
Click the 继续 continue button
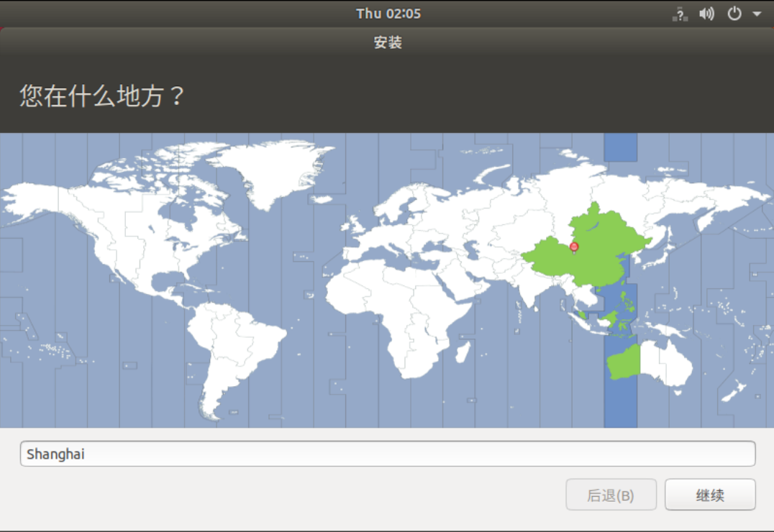tap(710, 495)
